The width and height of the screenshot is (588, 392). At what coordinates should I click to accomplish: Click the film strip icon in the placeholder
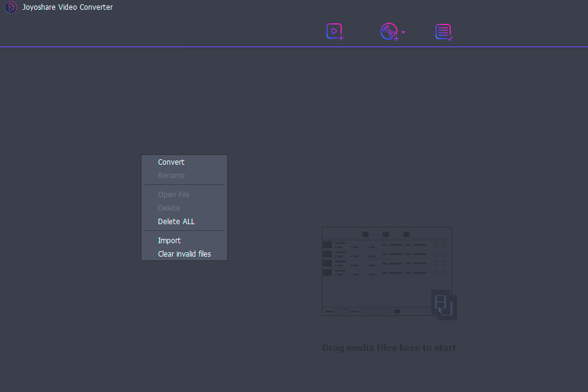click(x=442, y=303)
